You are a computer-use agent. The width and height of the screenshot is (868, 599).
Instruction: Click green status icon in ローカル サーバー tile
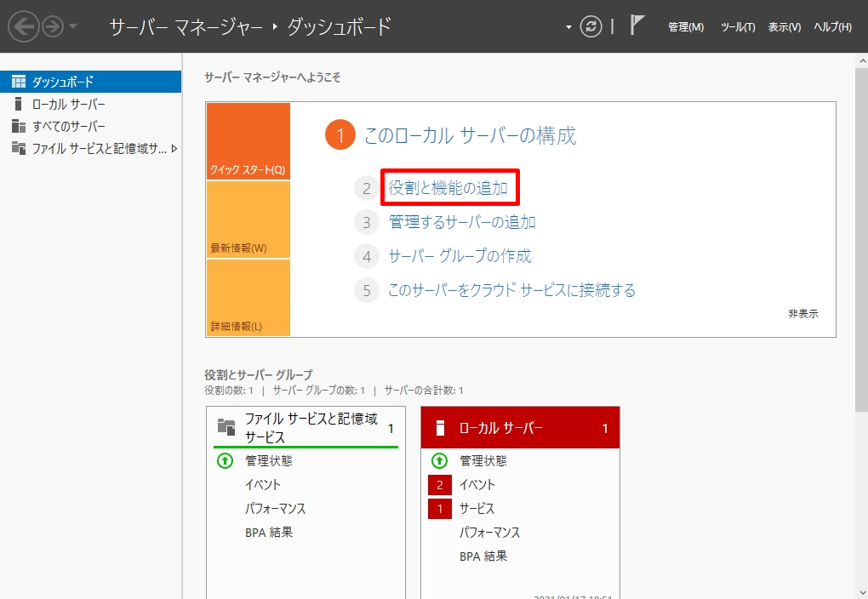pyautogui.click(x=439, y=460)
